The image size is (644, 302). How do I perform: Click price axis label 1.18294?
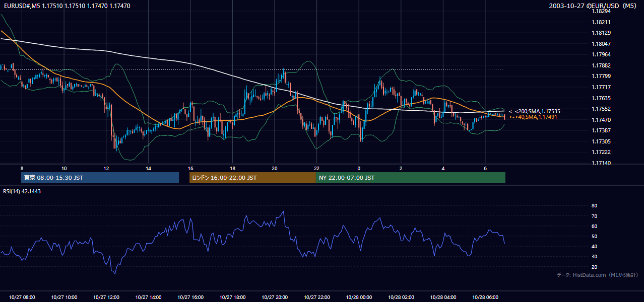(601, 11)
